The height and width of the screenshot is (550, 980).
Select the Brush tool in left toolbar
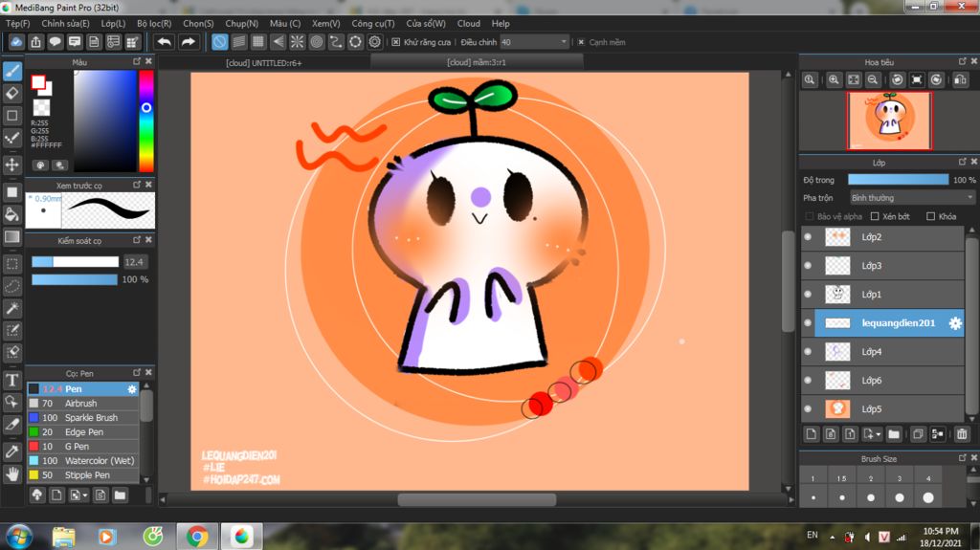click(x=11, y=71)
